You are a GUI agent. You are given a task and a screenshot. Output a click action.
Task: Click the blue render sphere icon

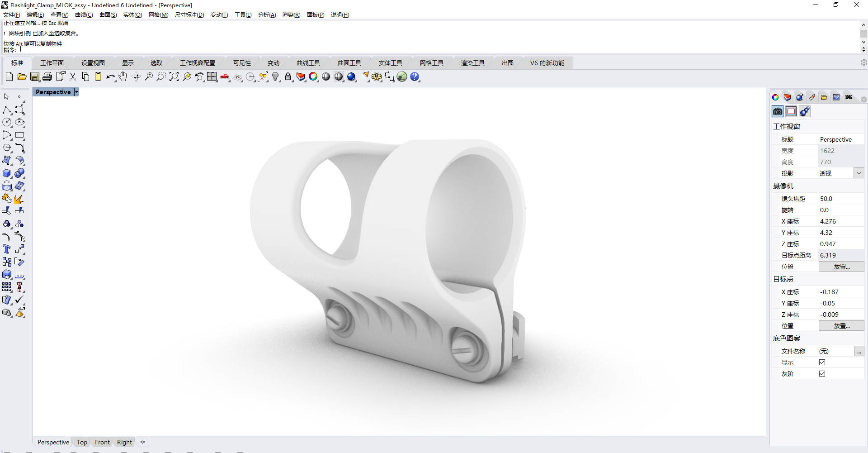(352, 77)
